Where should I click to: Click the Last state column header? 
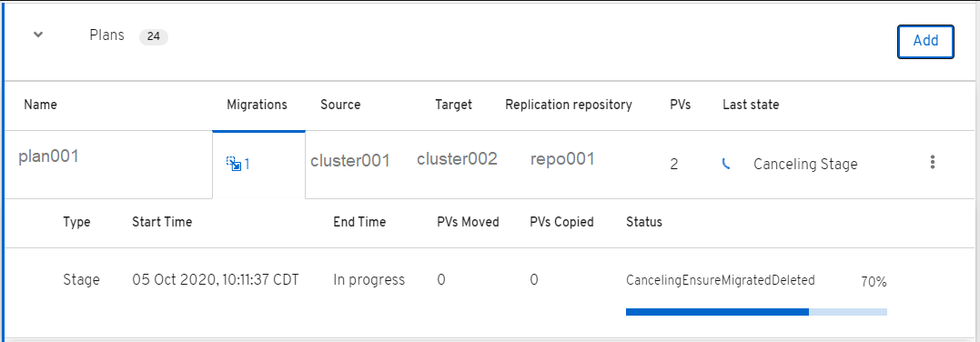pos(751,105)
